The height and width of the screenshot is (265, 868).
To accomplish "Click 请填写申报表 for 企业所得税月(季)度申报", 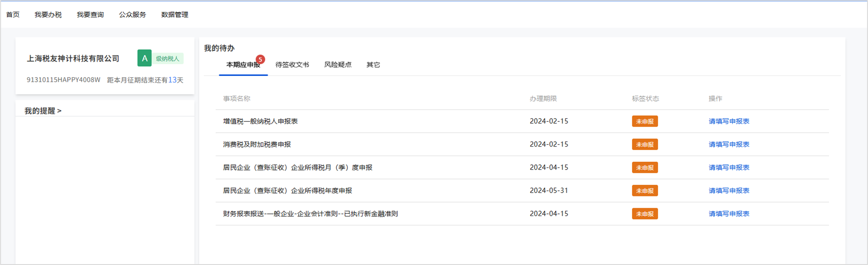I will tap(729, 167).
